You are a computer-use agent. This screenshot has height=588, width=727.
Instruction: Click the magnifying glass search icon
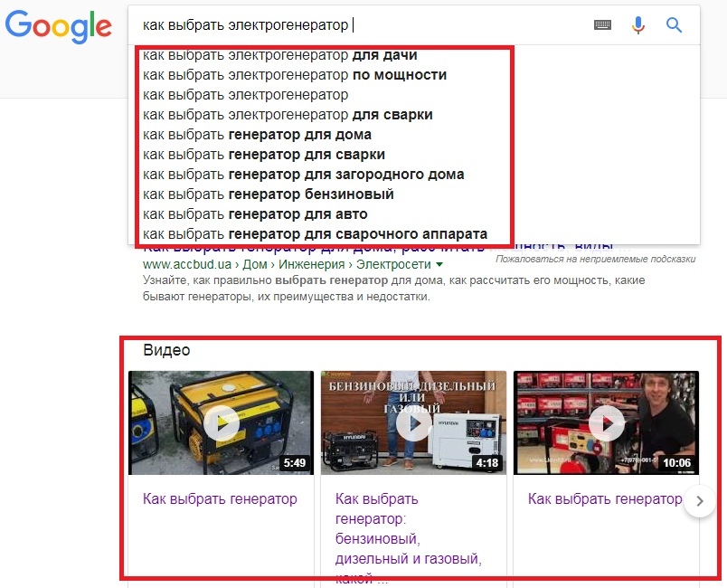pyautogui.click(x=674, y=25)
